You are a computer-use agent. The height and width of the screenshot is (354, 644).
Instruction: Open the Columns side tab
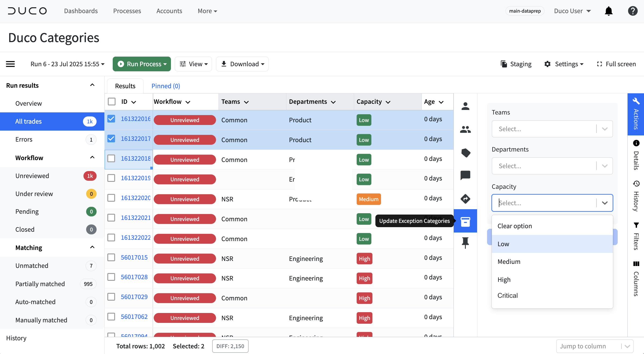(x=636, y=278)
